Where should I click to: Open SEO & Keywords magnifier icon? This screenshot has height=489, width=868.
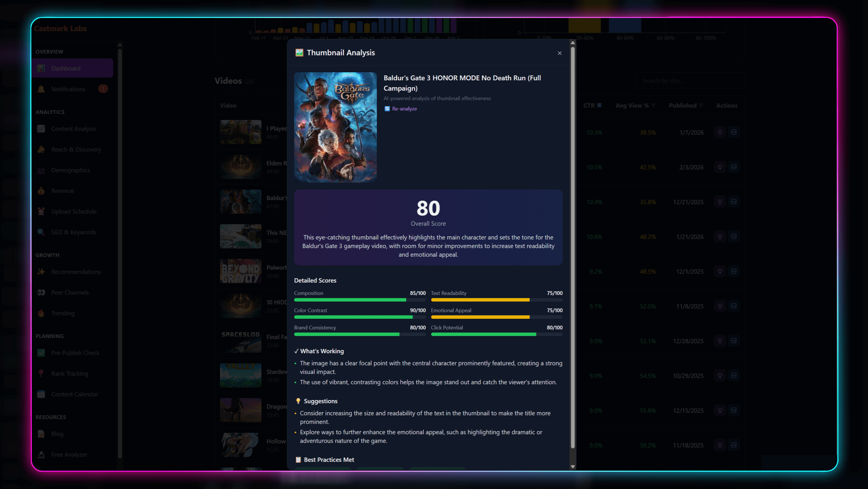tap(41, 232)
